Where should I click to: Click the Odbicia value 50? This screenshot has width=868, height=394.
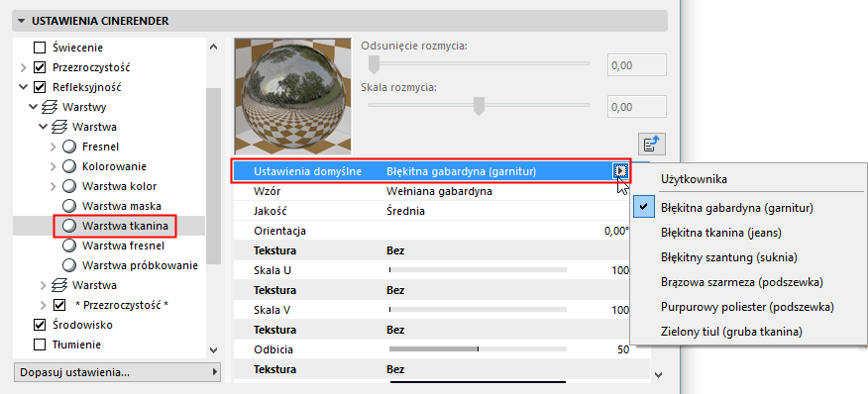tap(623, 349)
